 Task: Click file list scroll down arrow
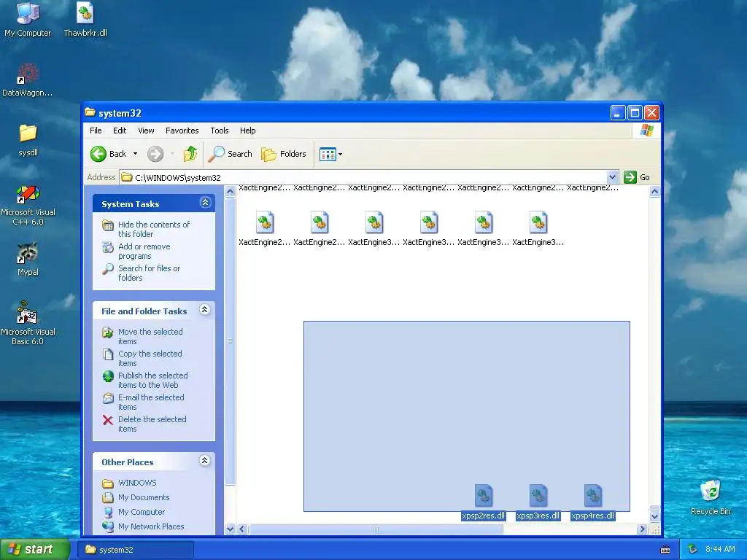tap(654, 517)
